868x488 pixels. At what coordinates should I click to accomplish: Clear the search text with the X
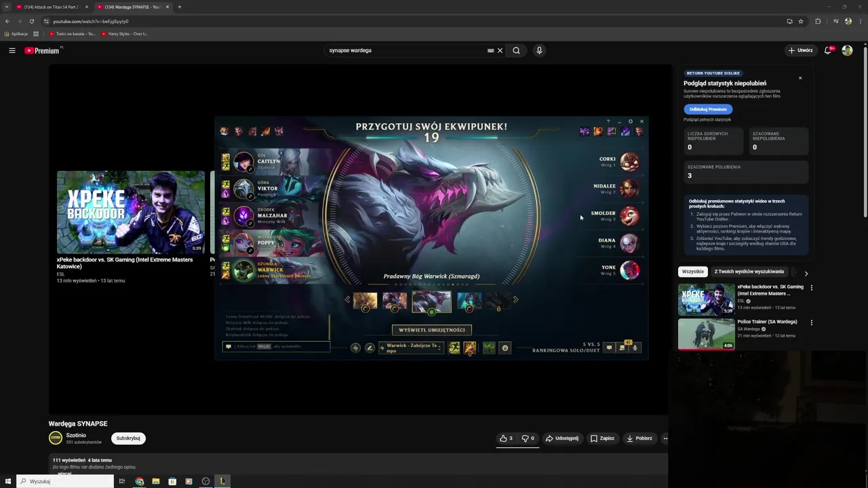pyautogui.click(x=500, y=50)
